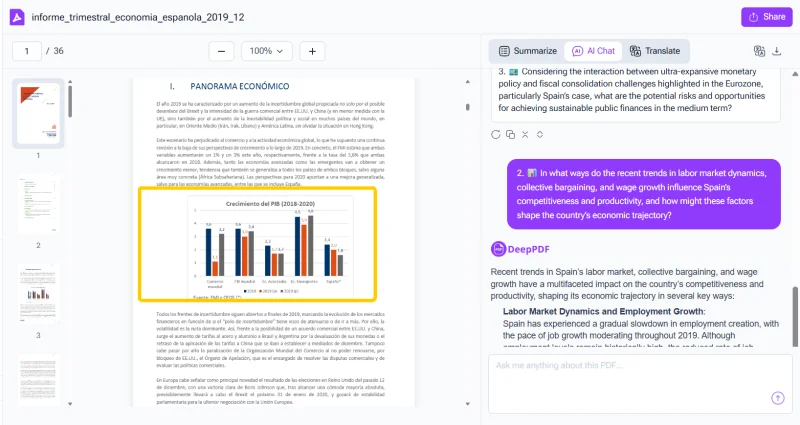Image resolution: width=800 pixels, height=425 pixels.
Task: Expand the up-down chevron under question 3
Action: [539, 134]
